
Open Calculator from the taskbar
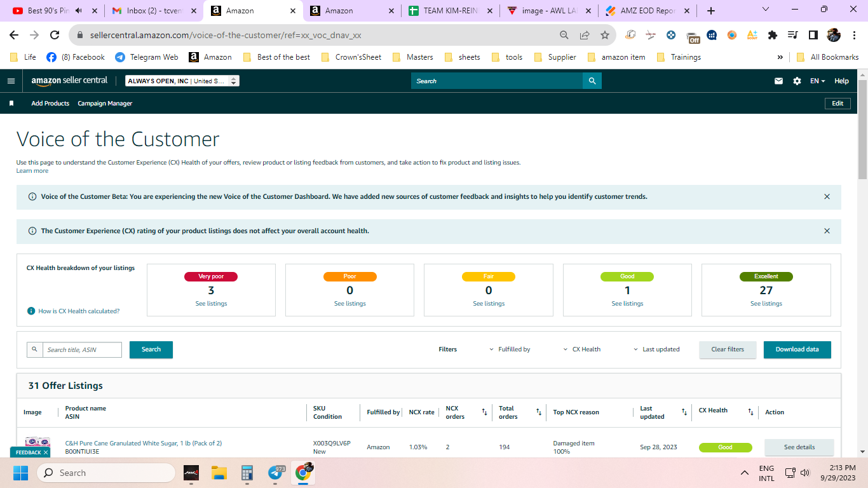[x=247, y=473]
